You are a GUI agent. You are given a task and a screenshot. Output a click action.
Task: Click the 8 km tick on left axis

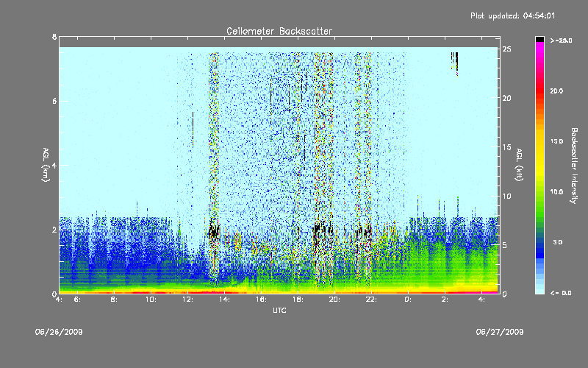(x=54, y=37)
